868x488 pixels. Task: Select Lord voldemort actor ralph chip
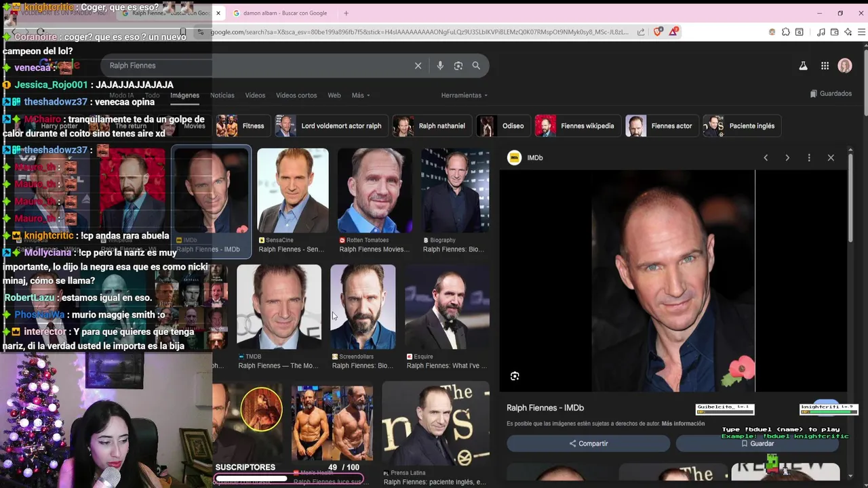330,126
